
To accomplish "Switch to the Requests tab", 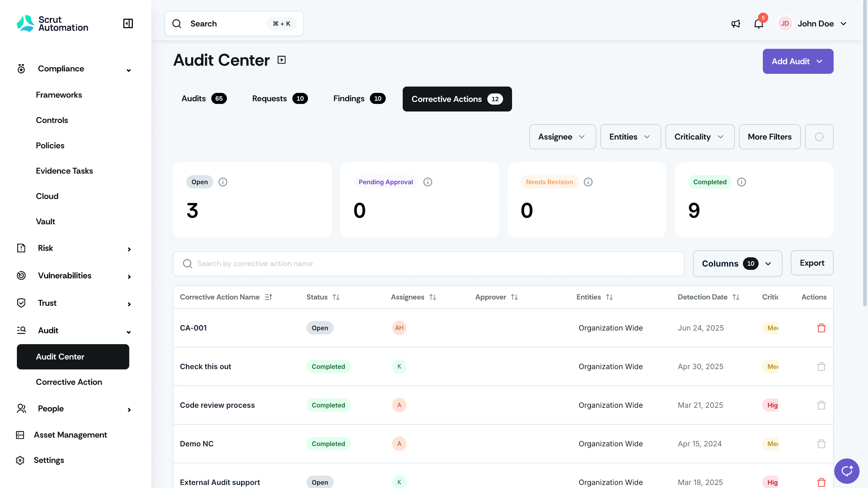I will [280, 98].
